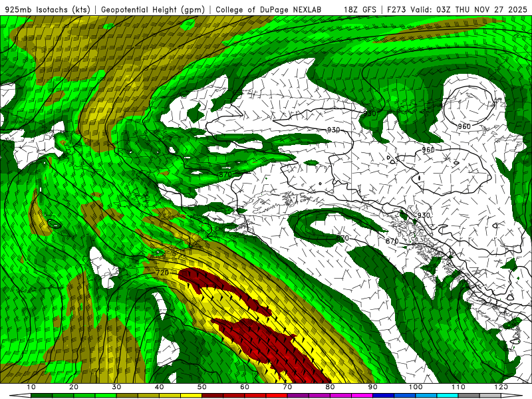Click the "Valid: 03Z THU NOV 27 2025" text
The width and height of the screenshot is (532, 399).
tap(469, 9)
